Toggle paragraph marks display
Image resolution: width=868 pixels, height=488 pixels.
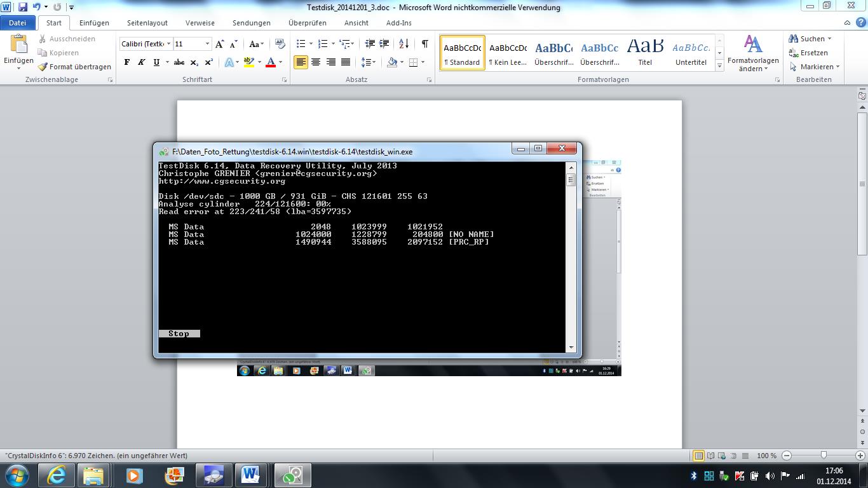click(x=424, y=44)
